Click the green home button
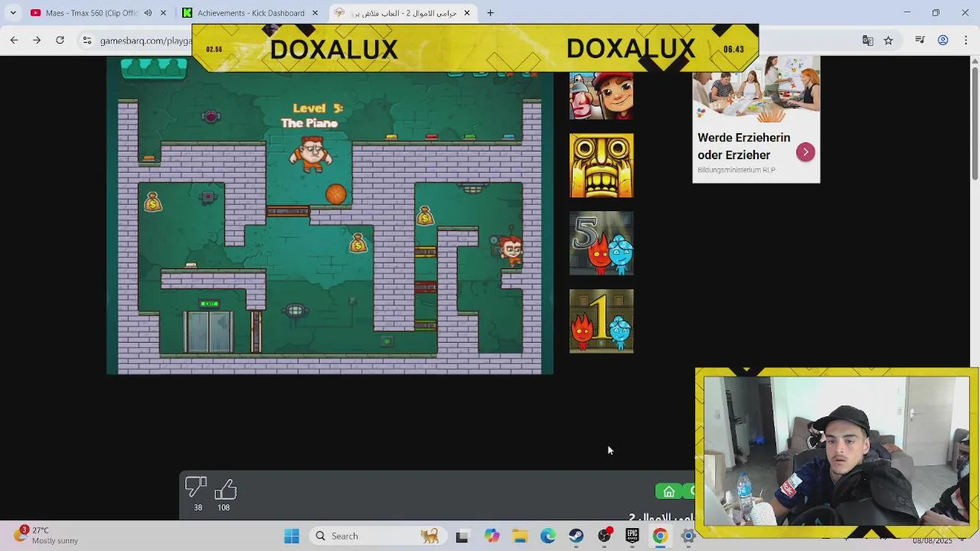Screen dimensions: 980x551 coord(668,491)
